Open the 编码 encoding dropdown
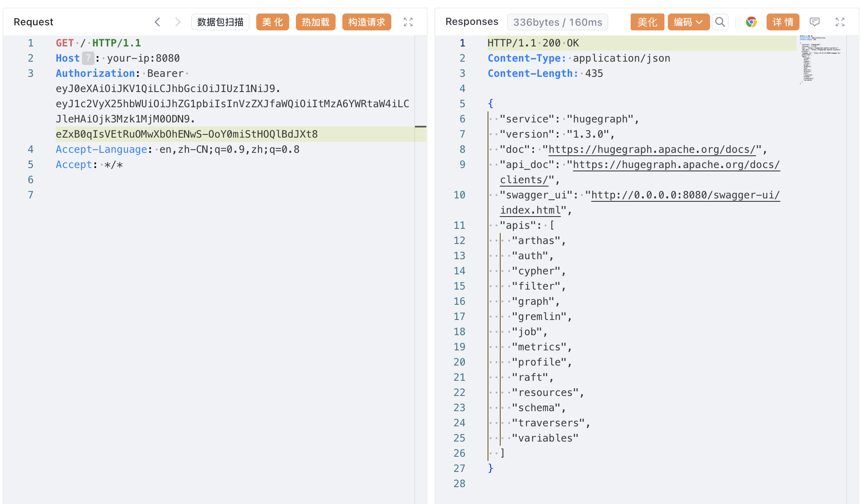The image size is (862, 504). pos(688,22)
